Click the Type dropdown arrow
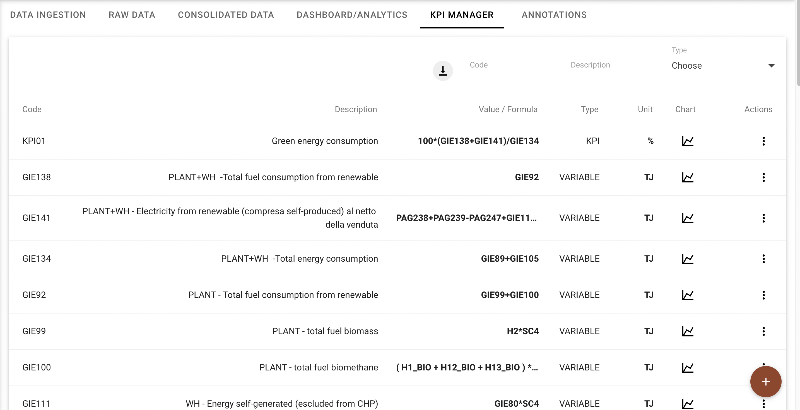 click(771, 66)
